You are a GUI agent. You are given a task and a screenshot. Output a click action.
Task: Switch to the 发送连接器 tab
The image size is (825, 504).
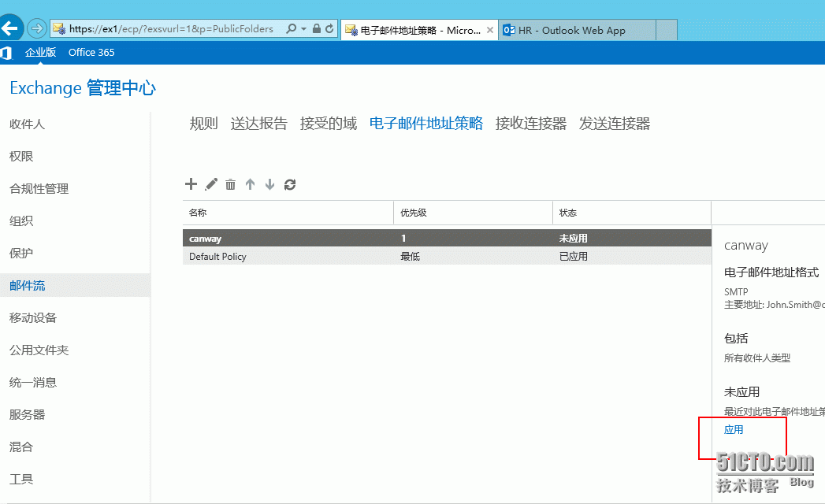[615, 124]
